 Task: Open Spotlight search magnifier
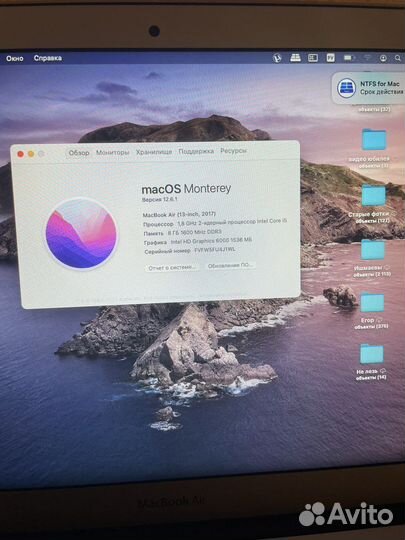[x=398, y=58]
